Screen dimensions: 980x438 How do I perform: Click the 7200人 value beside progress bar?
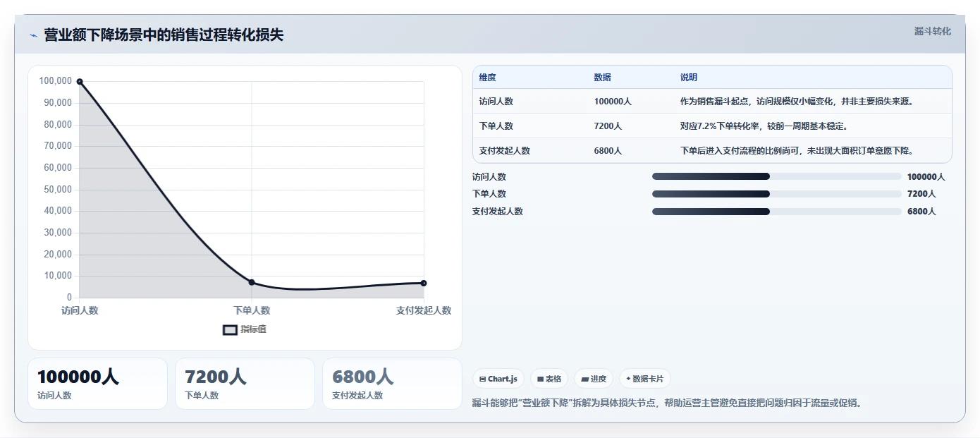coord(921,194)
